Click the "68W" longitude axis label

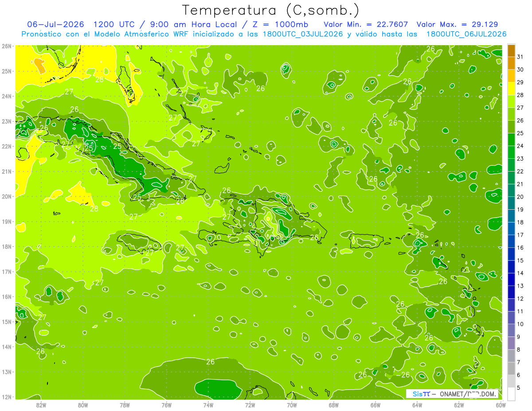(334, 405)
